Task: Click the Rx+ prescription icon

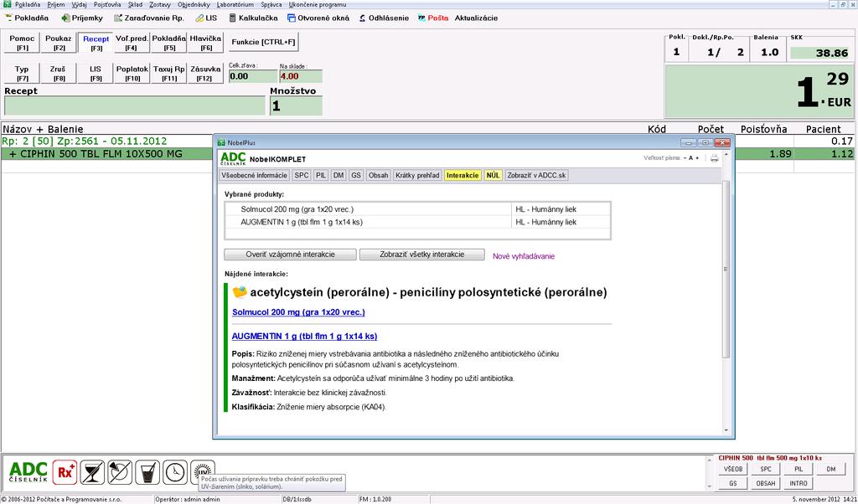Action: pos(65,471)
